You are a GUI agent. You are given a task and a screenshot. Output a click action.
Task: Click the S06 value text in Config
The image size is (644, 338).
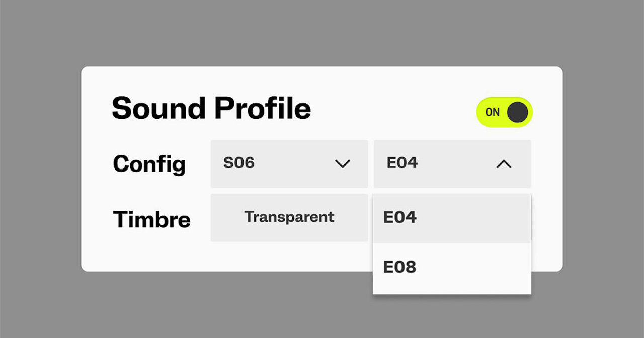pyautogui.click(x=238, y=163)
